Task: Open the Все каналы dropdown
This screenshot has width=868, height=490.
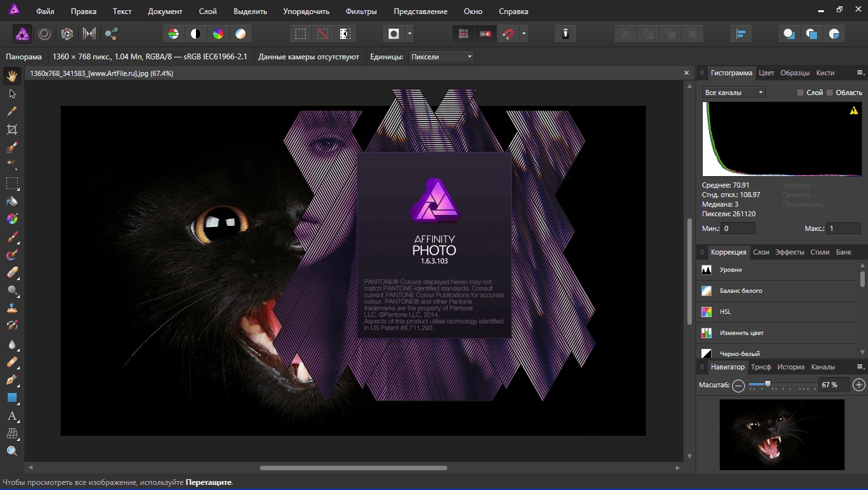Action: [x=733, y=93]
